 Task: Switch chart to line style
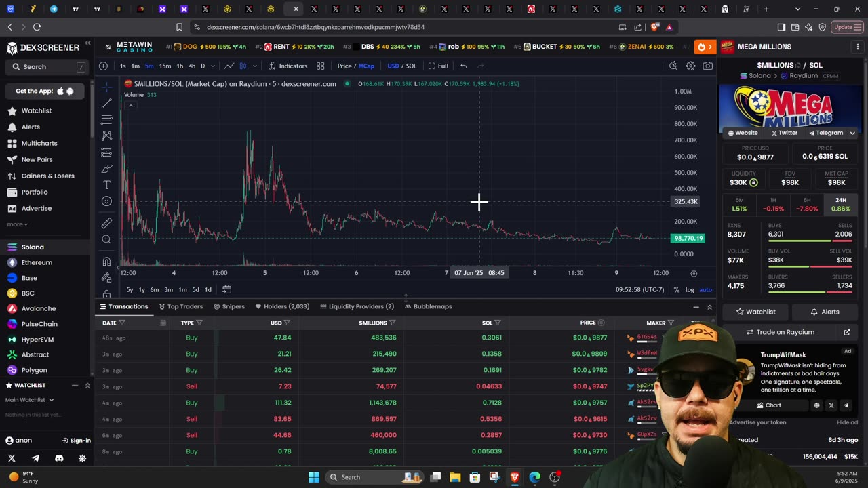(229, 66)
